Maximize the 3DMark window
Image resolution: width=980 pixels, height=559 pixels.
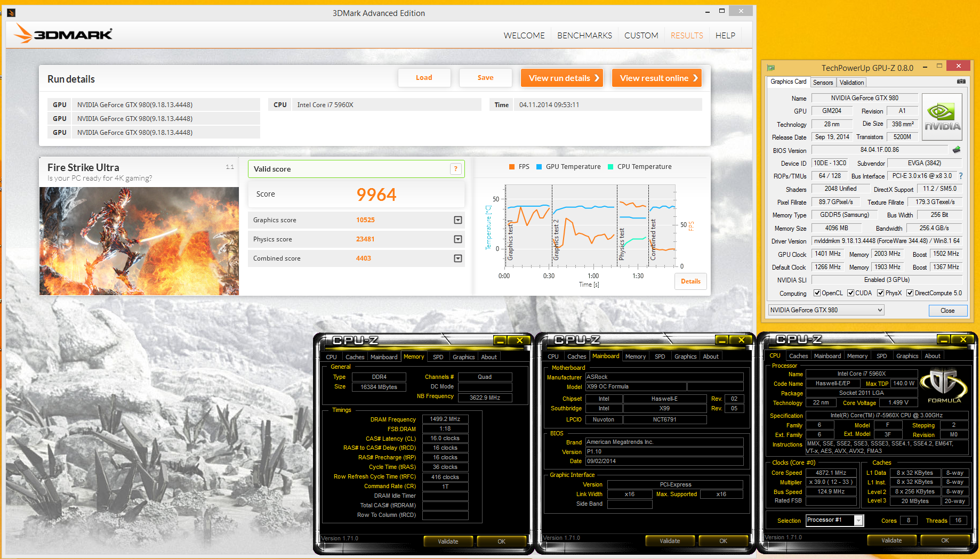pos(721,11)
